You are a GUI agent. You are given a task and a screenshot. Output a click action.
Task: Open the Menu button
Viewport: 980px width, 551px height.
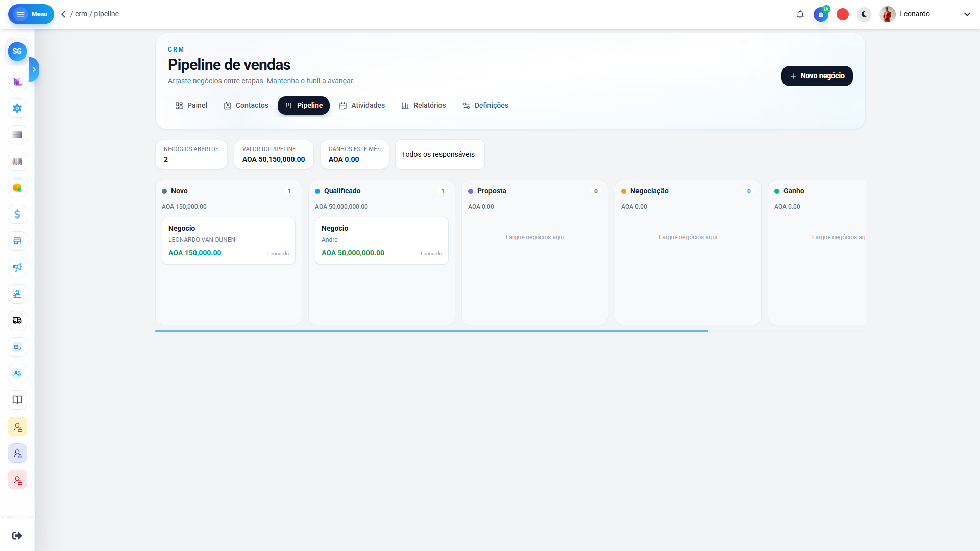pyautogui.click(x=31, y=14)
